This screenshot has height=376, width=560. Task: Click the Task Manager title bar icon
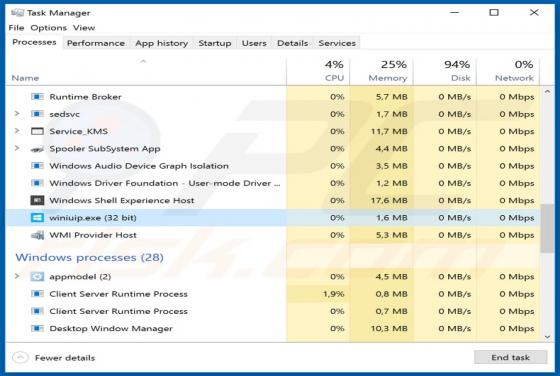coord(18,13)
